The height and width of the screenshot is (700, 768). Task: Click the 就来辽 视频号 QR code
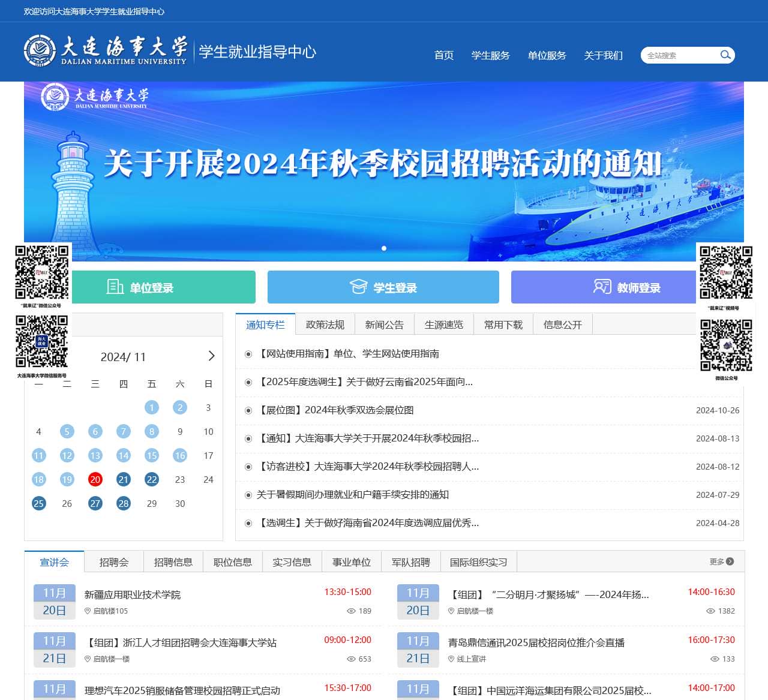pos(726,272)
